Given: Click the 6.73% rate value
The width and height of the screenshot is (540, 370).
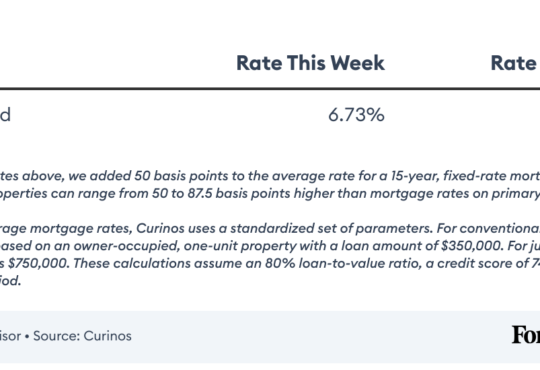Looking at the screenshot, I should 356,115.
